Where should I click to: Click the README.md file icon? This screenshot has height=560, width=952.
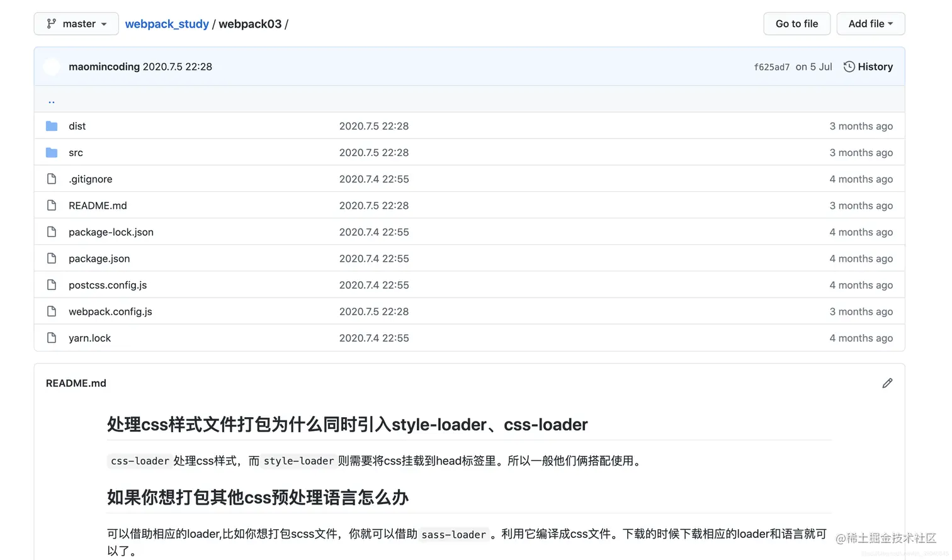tap(52, 205)
